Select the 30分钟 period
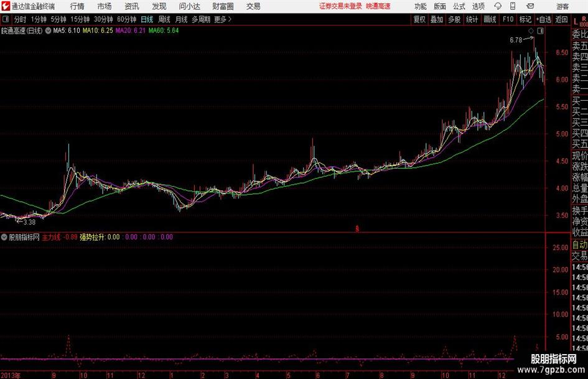This screenshot has height=379, width=588. coord(103,19)
